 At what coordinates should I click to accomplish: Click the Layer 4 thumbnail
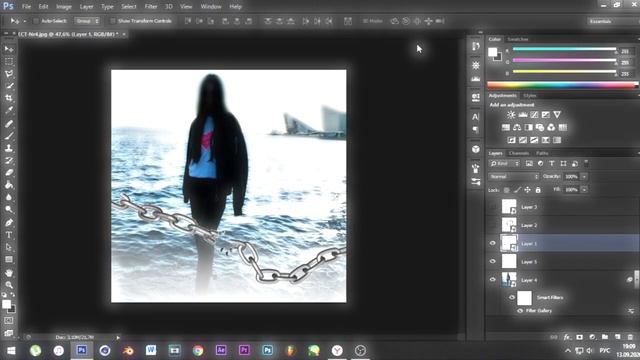coord(509,280)
